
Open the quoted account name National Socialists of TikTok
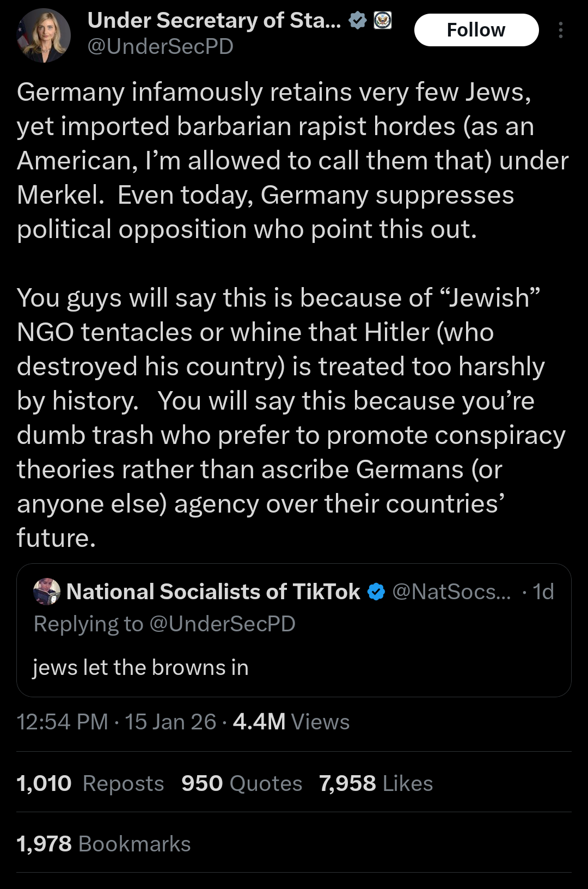coord(213,592)
